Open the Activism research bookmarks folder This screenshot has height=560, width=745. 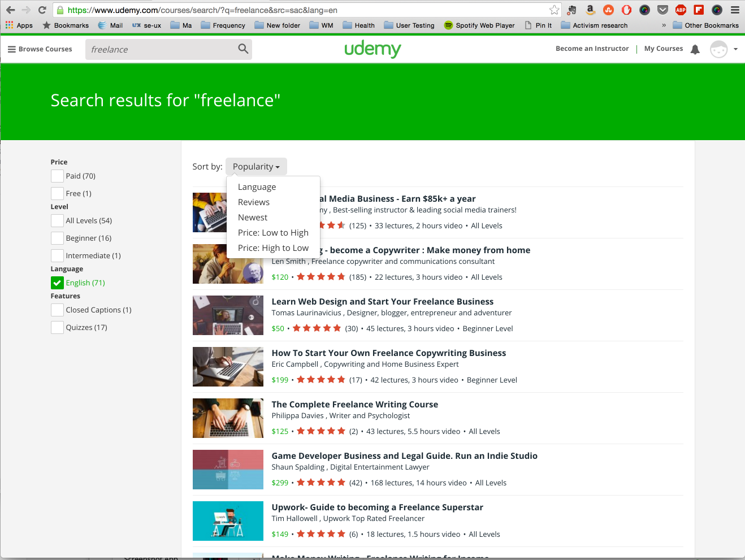click(594, 25)
